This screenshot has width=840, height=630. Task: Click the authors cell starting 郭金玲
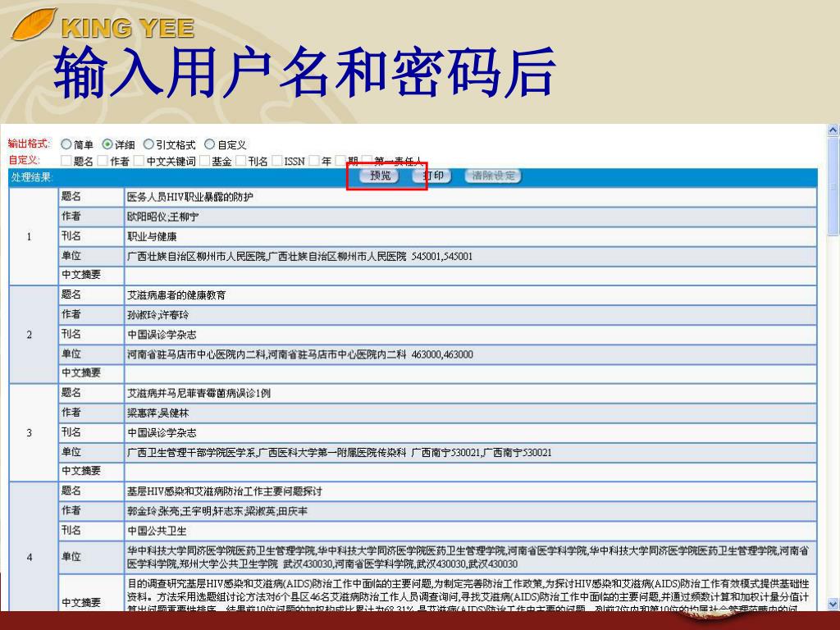tap(470, 511)
